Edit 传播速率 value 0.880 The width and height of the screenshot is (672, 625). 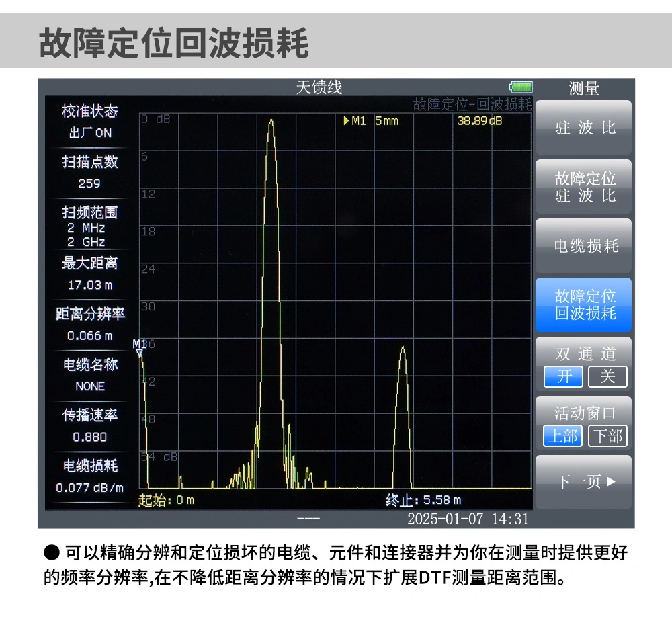(89, 426)
